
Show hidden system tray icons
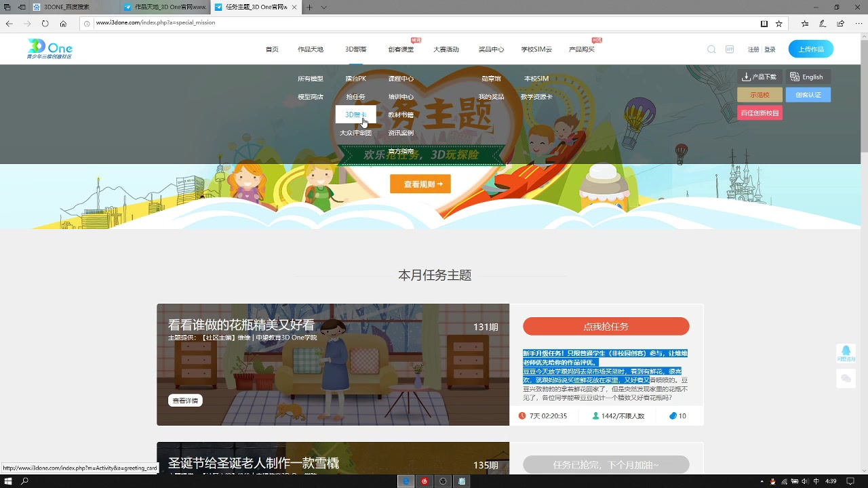click(x=762, y=481)
